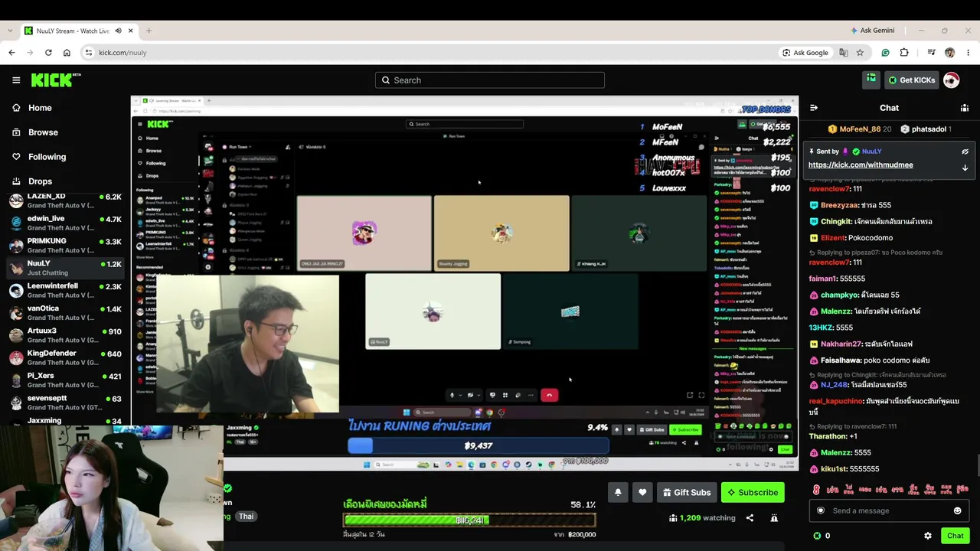Follow the channel with the heart button
980x551 pixels.
click(x=642, y=492)
